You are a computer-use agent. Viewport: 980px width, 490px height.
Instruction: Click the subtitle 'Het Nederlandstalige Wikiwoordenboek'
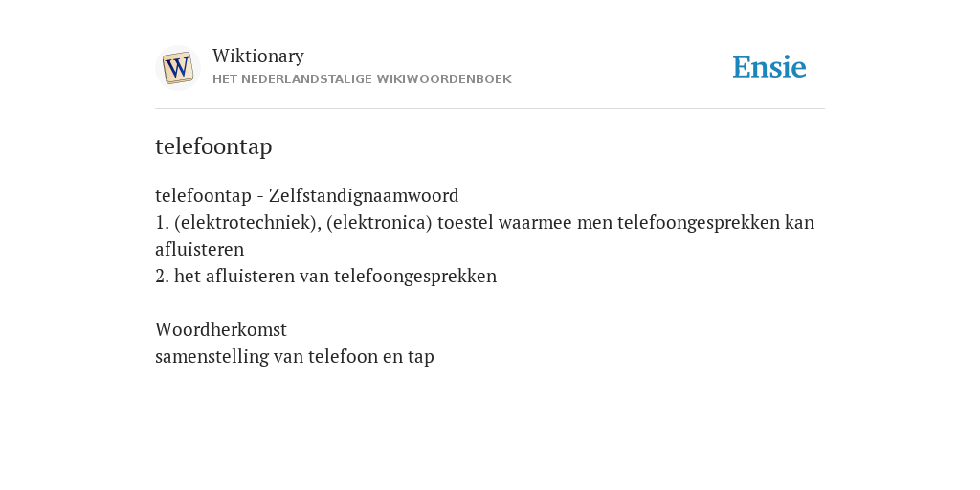362,79
